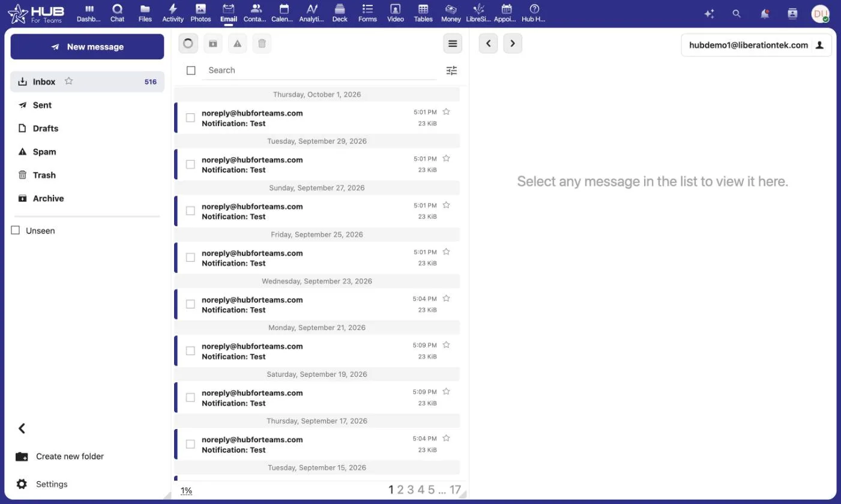This screenshot has width=841, height=504.
Task: Go to next message arrow
Action: pos(513,43)
